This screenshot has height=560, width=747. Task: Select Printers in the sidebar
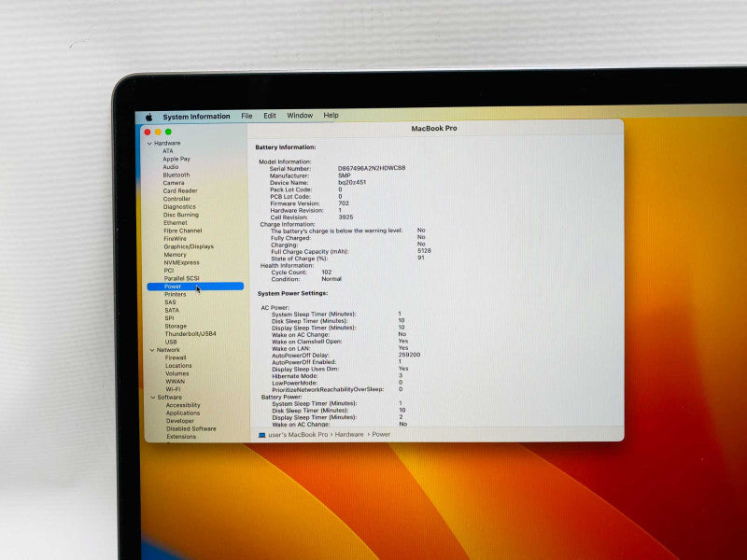pos(176,294)
